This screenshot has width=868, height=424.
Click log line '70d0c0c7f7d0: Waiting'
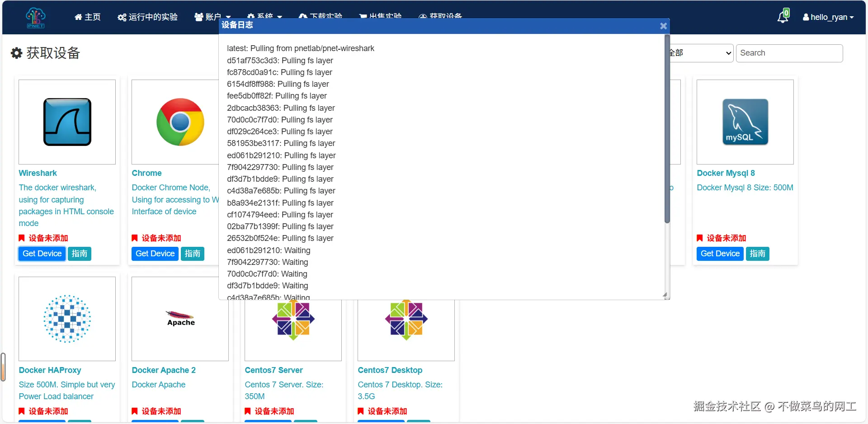(x=267, y=274)
